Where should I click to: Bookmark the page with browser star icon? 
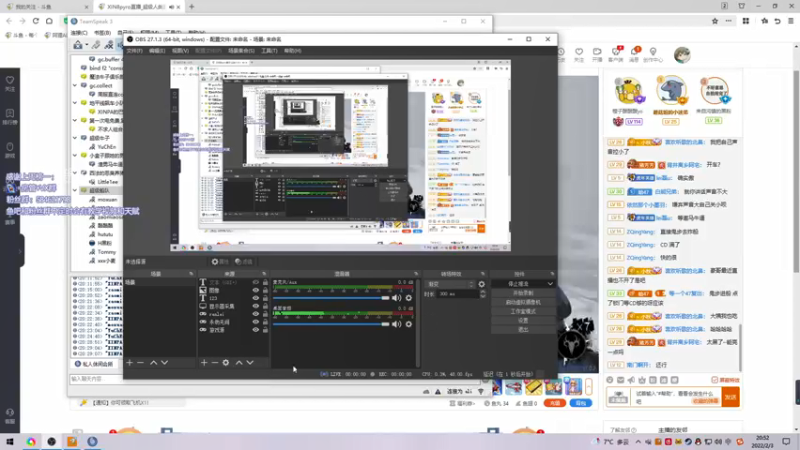pyautogui.click(x=715, y=21)
